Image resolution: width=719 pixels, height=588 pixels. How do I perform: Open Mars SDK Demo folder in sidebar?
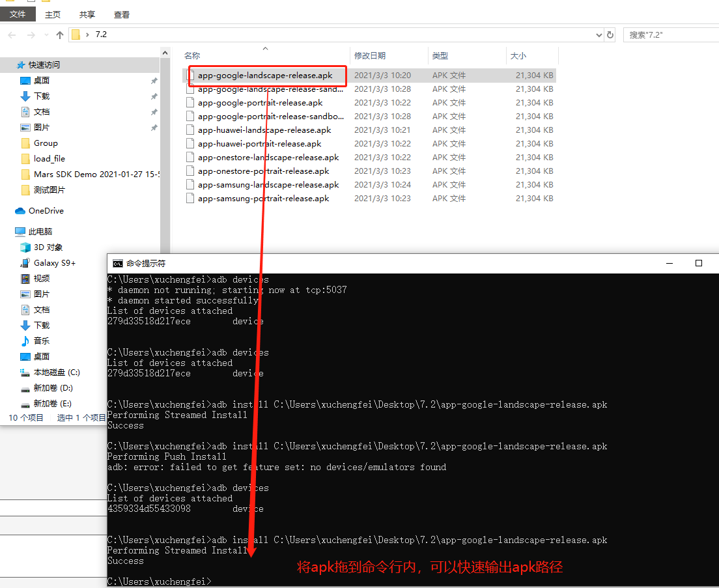click(x=90, y=174)
